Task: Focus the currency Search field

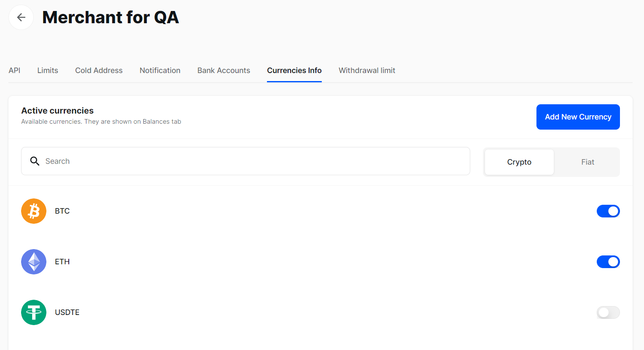Action: coord(253,161)
